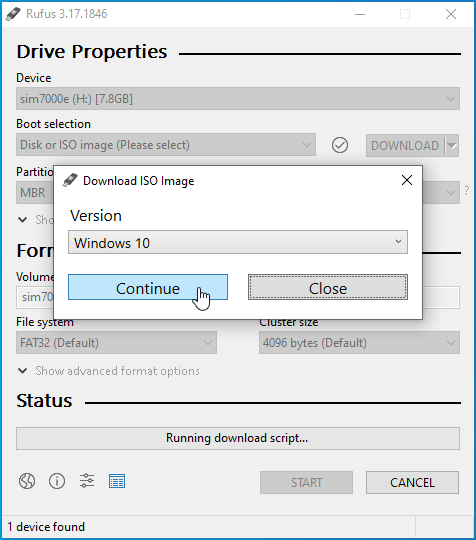Open the Device dropdown sim7000e
476x540 pixels.
coord(238,99)
